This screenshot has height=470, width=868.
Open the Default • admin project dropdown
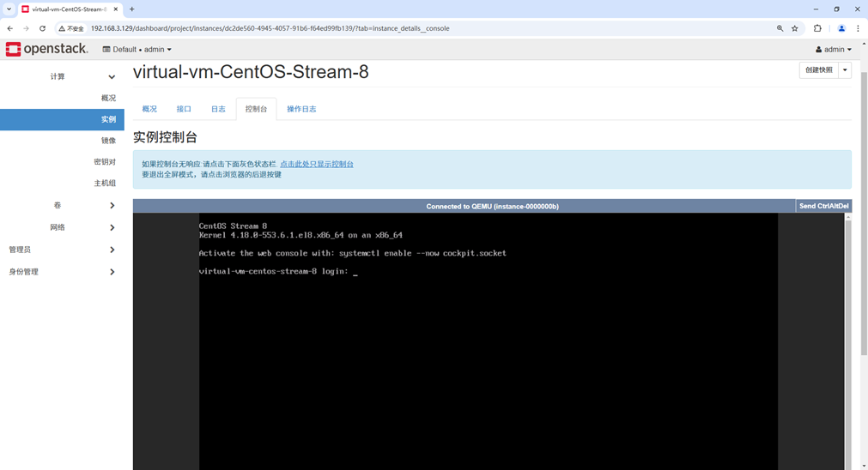point(137,49)
